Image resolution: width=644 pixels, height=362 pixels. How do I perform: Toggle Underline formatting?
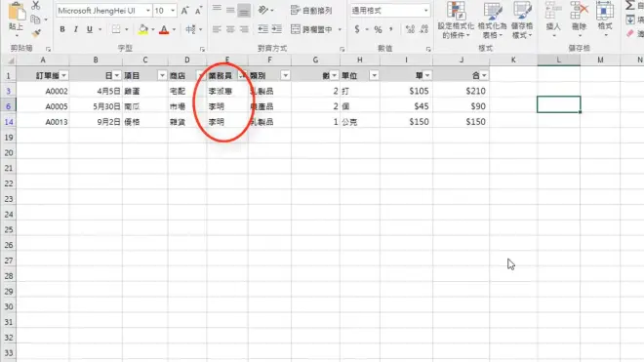(89, 29)
